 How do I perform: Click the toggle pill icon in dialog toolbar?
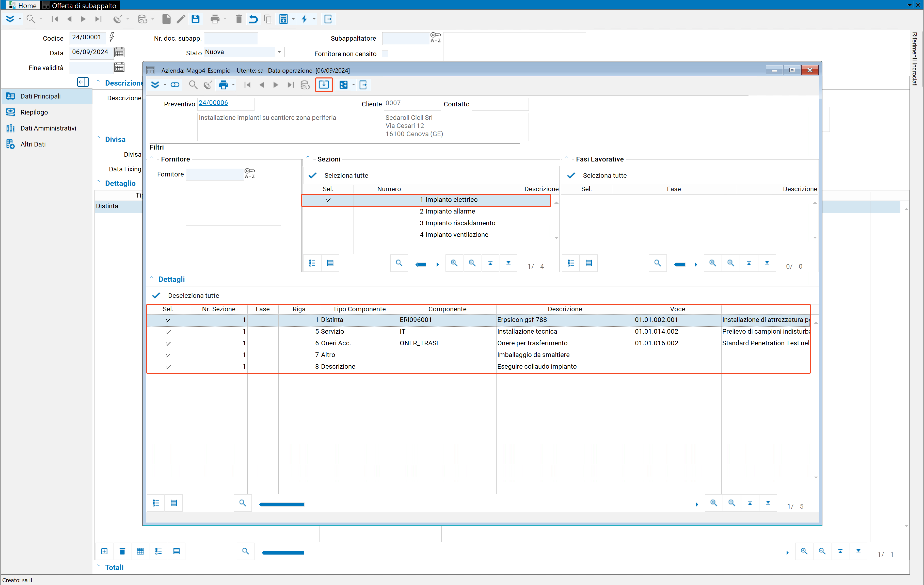point(175,85)
